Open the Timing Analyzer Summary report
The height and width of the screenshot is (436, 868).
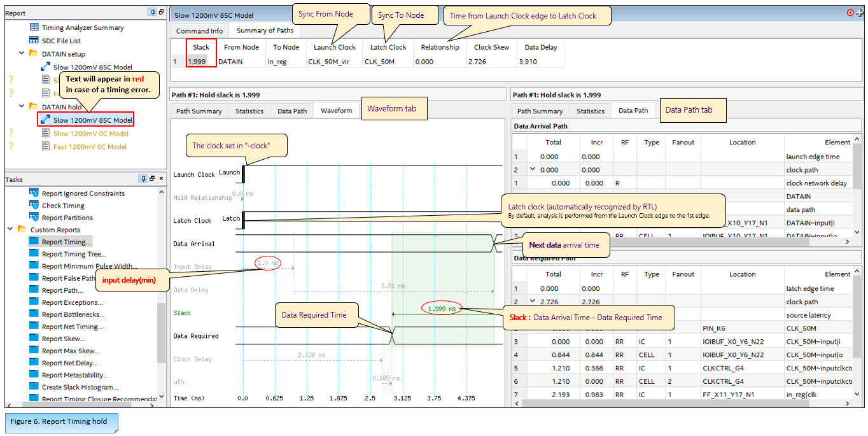(x=83, y=27)
